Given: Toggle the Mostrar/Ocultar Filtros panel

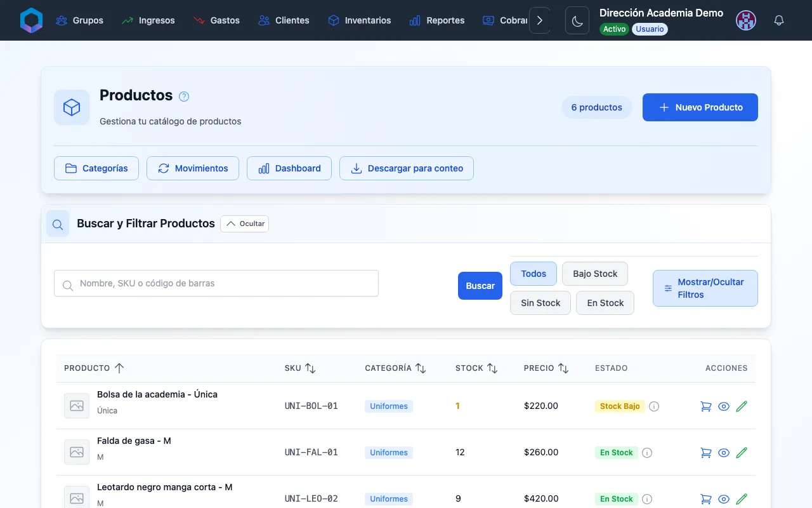Looking at the screenshot, I should [x=705, y=288].
